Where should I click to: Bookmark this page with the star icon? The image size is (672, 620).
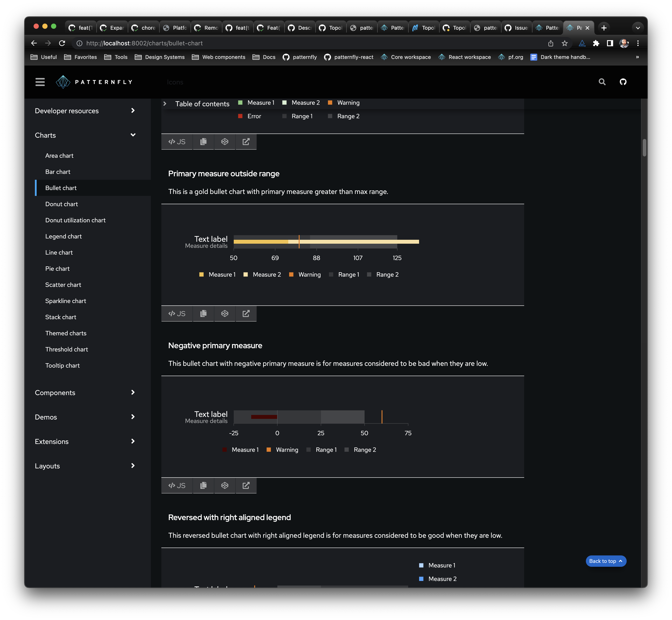click(565, 43)
